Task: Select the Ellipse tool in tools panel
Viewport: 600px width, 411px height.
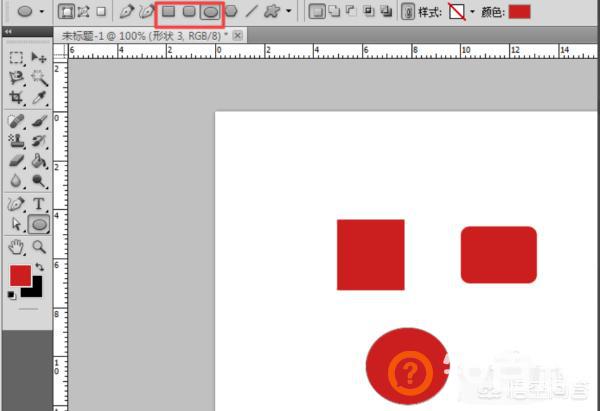Action: point(39,224)
